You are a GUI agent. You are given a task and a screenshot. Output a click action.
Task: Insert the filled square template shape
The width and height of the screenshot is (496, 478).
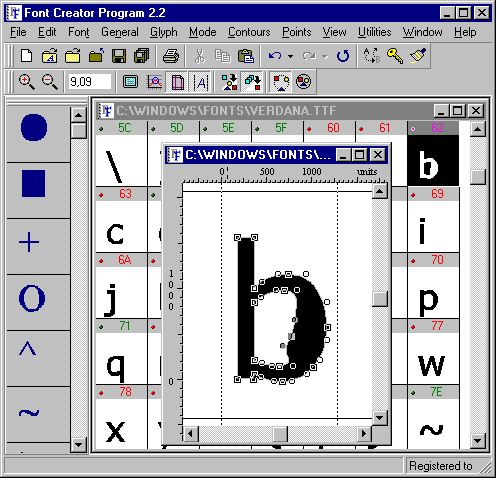click(33, 184)
